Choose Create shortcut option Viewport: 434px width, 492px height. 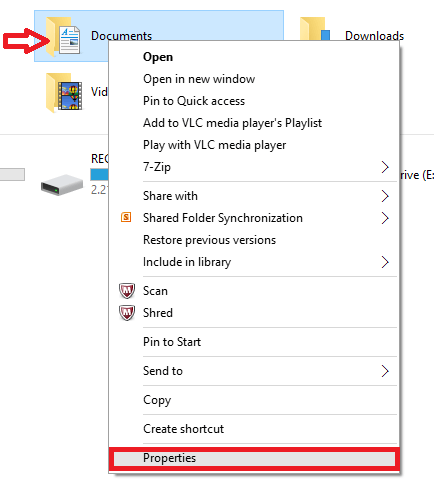tap(183, 429)
